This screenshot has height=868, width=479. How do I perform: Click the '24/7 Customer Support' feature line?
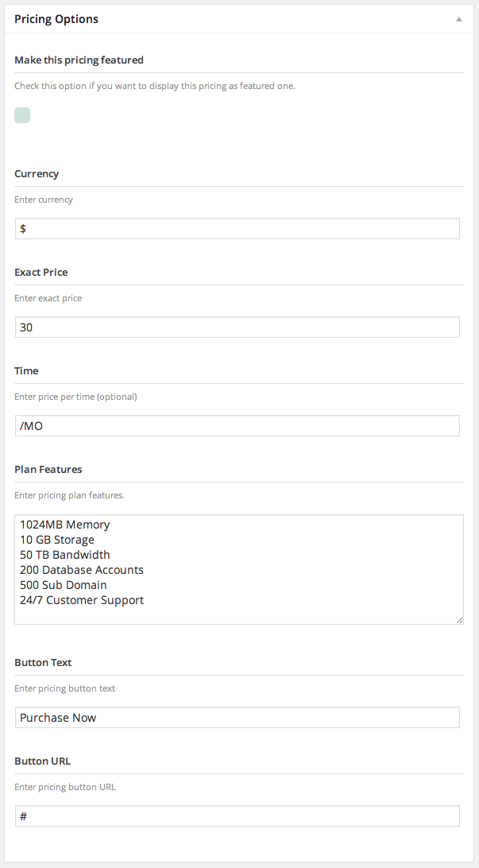tap(82, 600)
